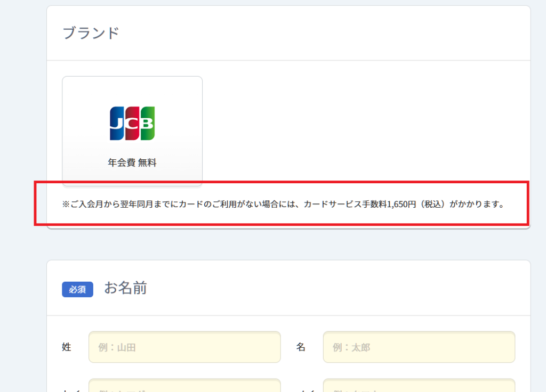Select the 例：山田 placeholder field
546x392 pixels.
(x=184, y=347)
